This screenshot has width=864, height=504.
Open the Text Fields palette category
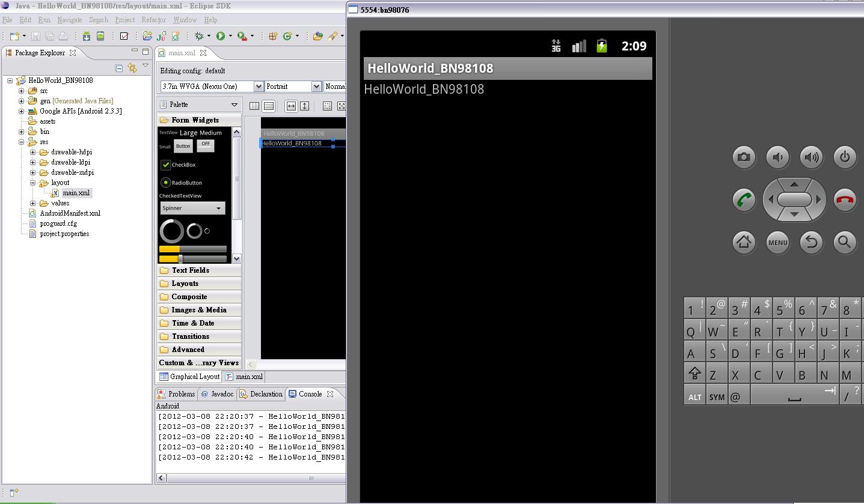pos(190,270)
